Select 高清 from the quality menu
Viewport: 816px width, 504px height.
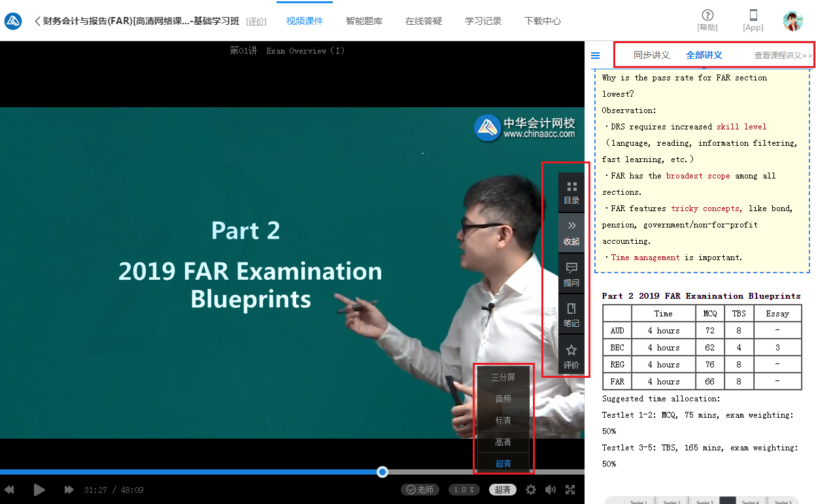point(503,442)
